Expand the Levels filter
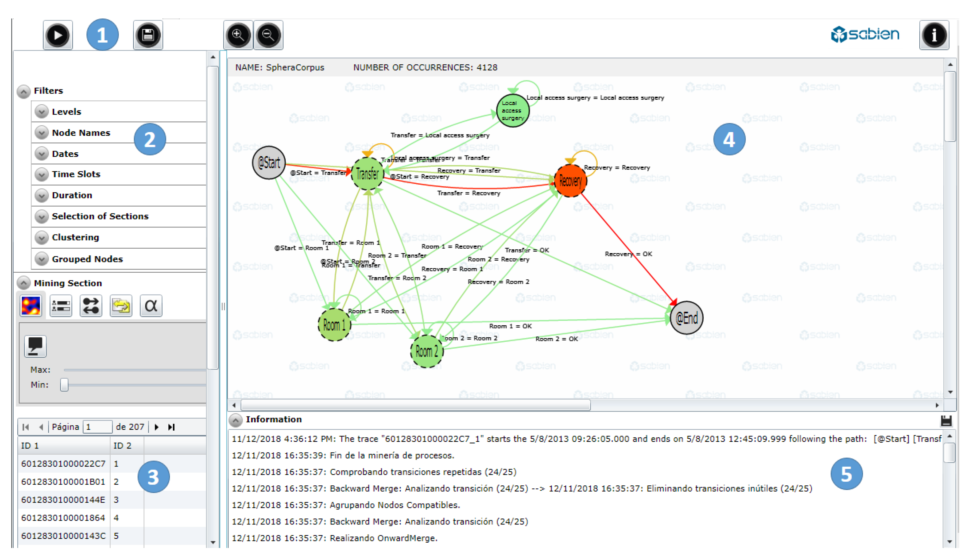 [41, 112]
